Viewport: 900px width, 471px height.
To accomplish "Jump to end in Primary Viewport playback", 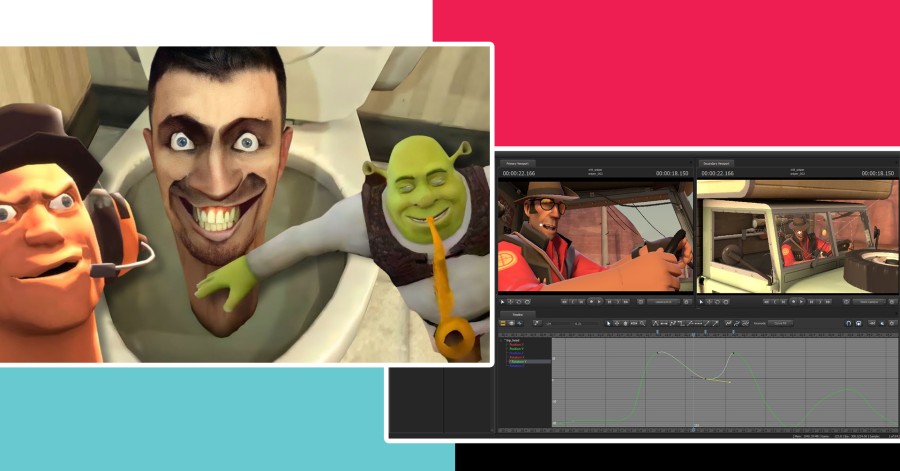I will 626,302.
